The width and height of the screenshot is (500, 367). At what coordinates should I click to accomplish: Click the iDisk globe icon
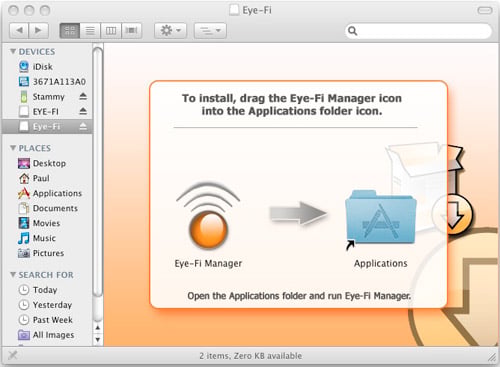24,66
